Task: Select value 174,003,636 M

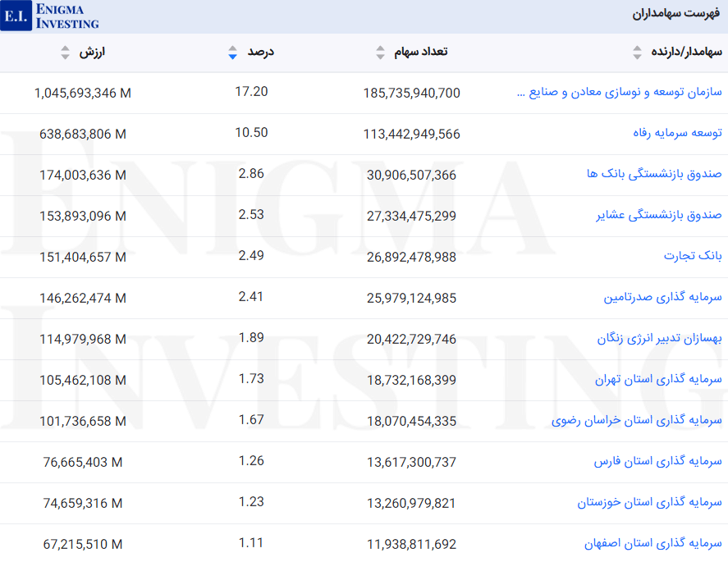Action: click(x=83, y=175)
